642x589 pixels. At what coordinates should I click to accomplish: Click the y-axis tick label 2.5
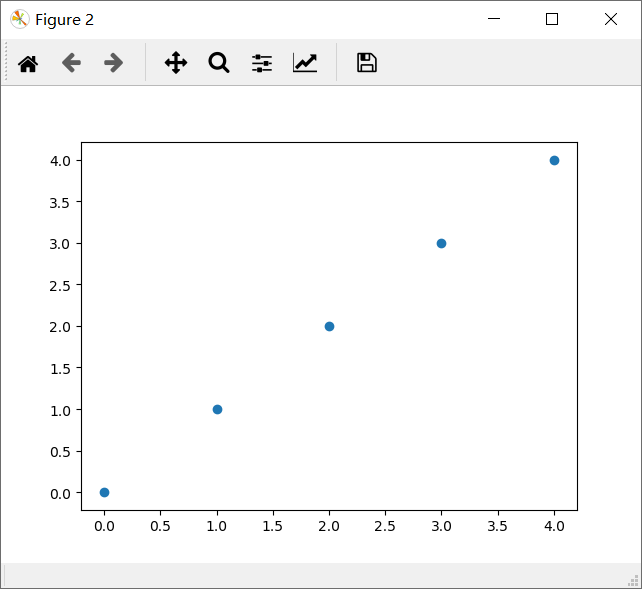(60, 286)
